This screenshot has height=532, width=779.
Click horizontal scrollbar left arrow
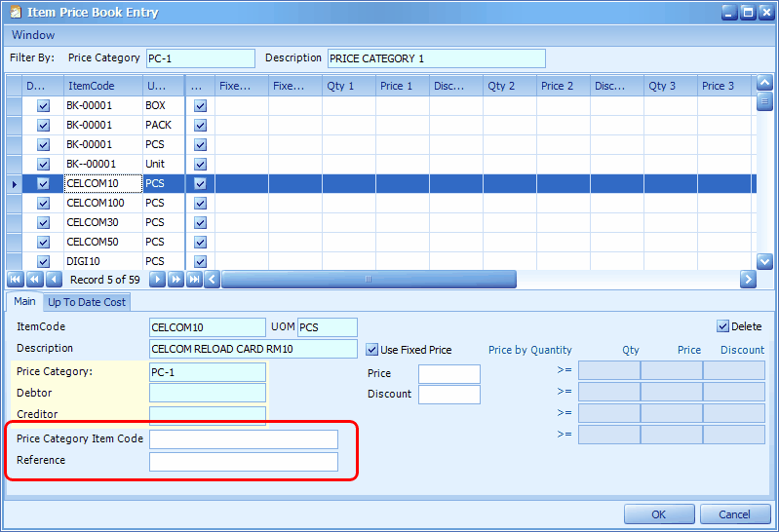(213, 280)
